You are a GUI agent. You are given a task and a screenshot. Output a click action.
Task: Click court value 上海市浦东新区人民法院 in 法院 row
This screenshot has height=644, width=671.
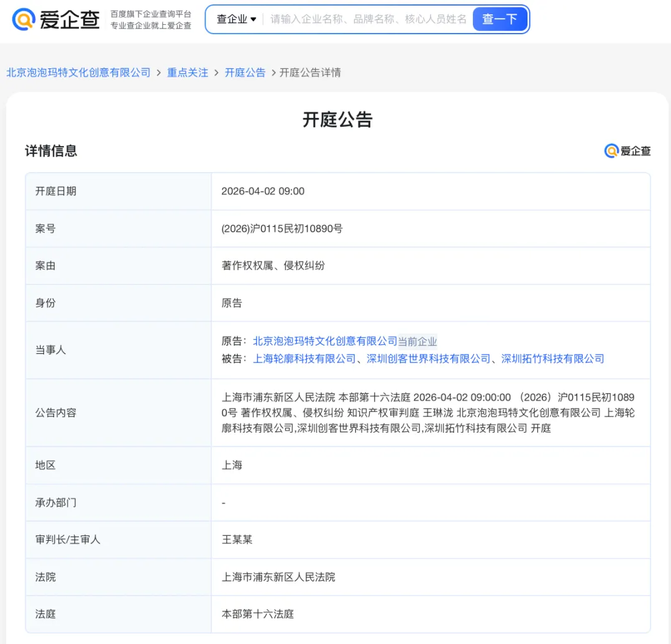tap(278, 578)
